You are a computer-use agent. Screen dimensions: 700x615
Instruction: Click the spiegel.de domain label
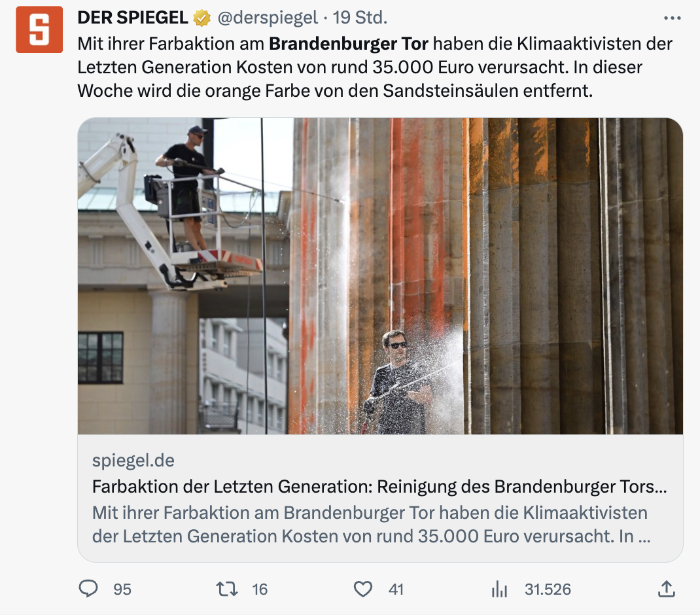[133, 461]
